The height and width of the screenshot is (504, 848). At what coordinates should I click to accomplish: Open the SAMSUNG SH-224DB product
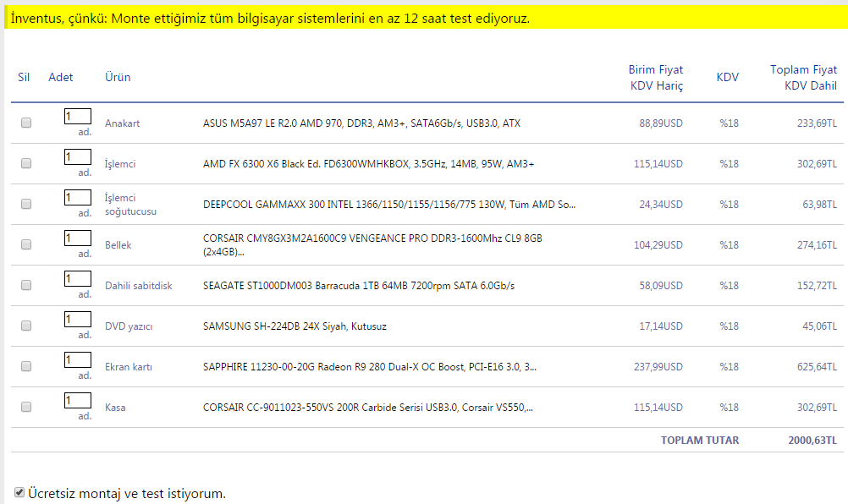(x=295, y=326)
